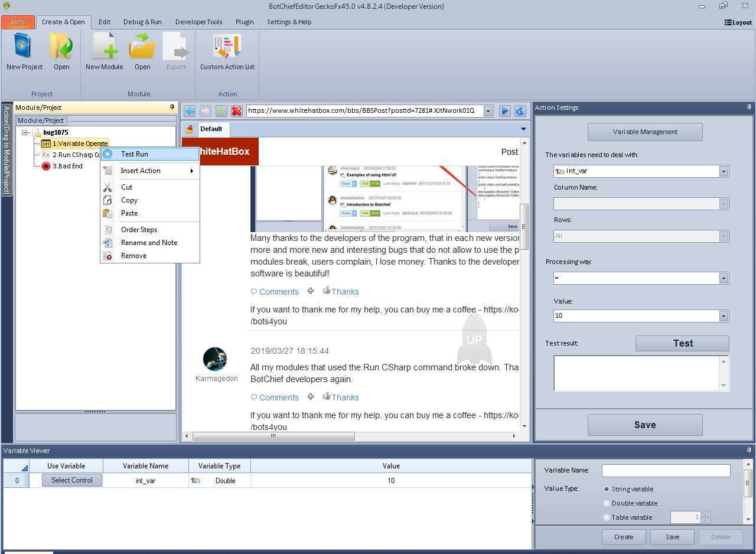
Task: Select the Double variable radio button
Action: [x=607, y=503]
